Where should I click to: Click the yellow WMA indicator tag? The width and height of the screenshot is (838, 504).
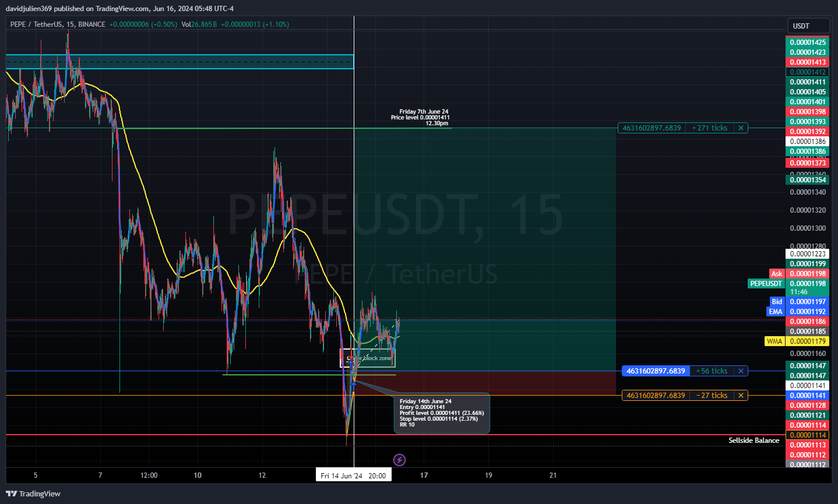774,341
